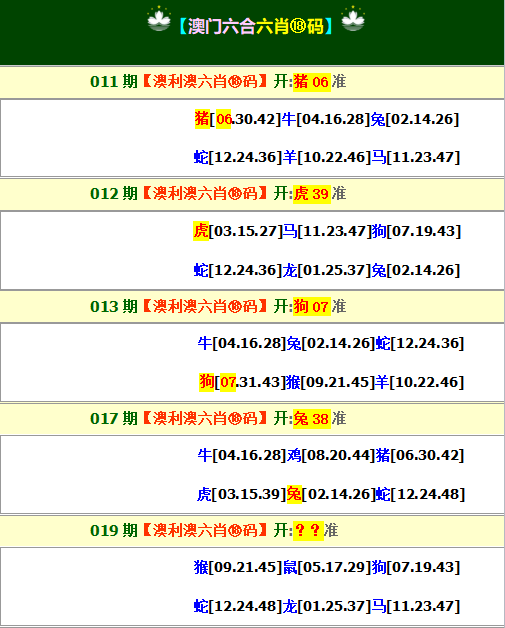The image size is (505, 628).
Task: Click 马[11.23.47] in the period 019 picks
Action: click(416, 606)
